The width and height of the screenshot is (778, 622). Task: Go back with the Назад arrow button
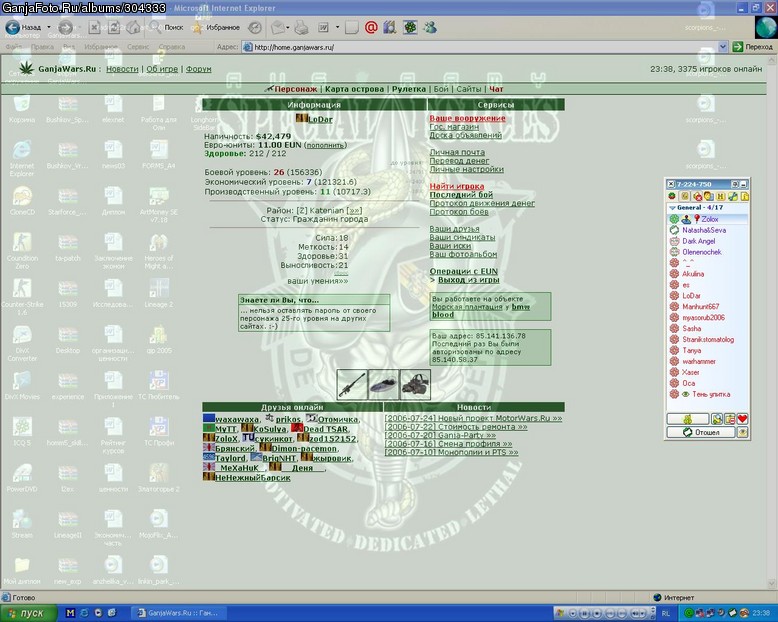tap(23, 27)
